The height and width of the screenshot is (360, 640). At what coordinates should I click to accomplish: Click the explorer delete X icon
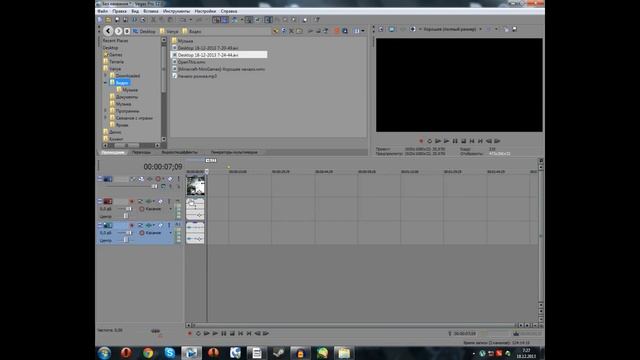(x=291, y=31)
